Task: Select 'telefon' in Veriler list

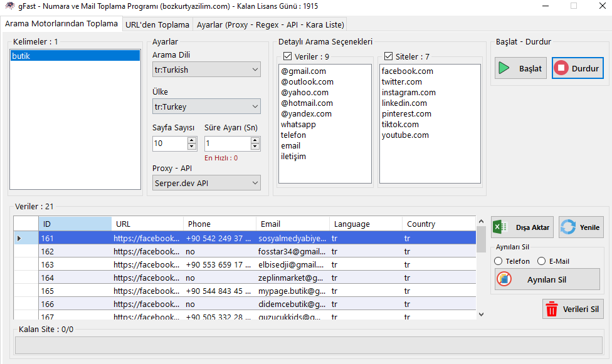Action: pos(293,135)
